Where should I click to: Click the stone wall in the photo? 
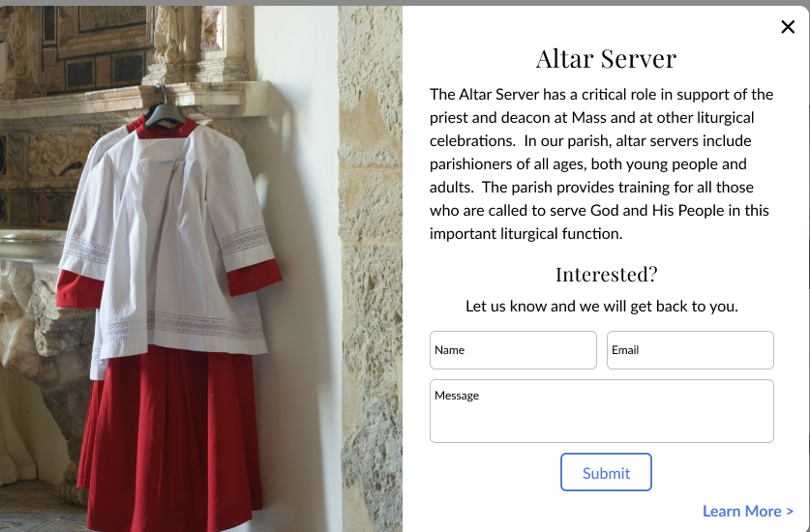click(x=370, y=269)
